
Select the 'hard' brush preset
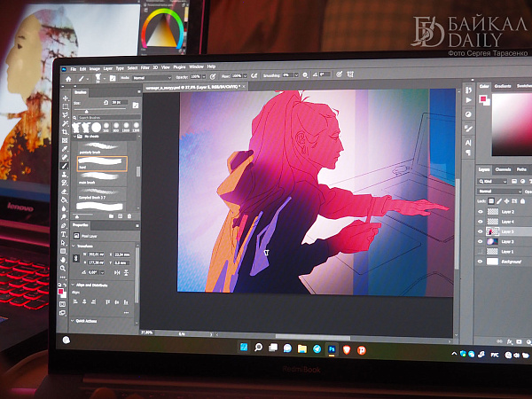tap(102, 163)
